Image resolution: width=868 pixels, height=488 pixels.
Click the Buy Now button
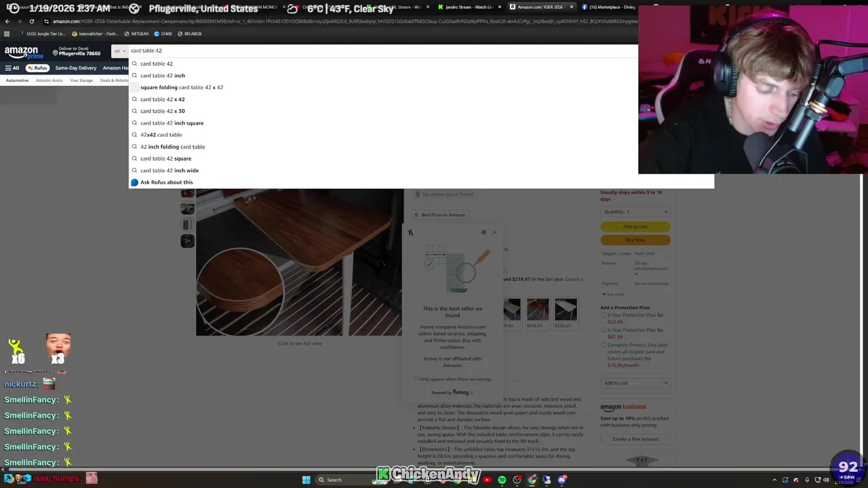(635, 239)
